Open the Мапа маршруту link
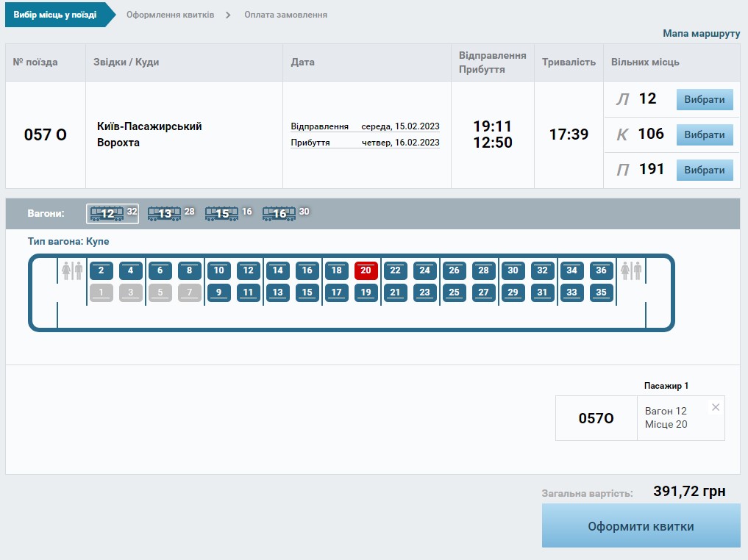Image resolution: width=748 pixels, height=560 pixels. (701, 34)
